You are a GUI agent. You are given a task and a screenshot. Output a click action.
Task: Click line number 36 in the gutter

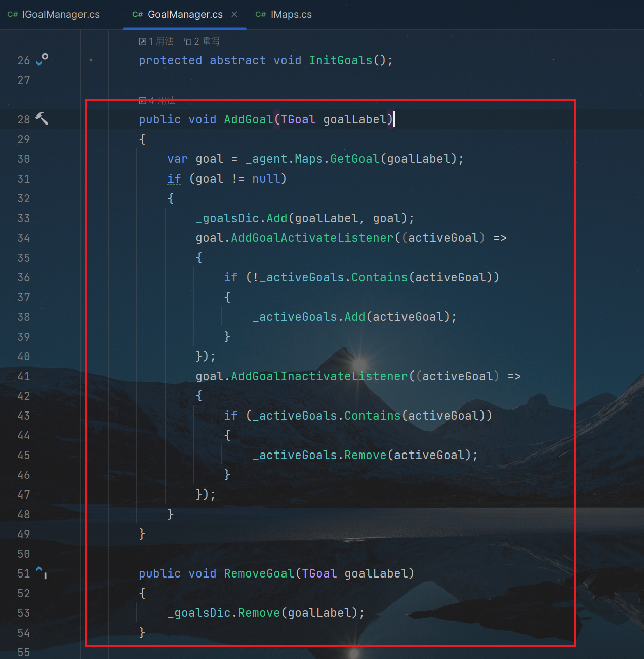coord(24,277)
